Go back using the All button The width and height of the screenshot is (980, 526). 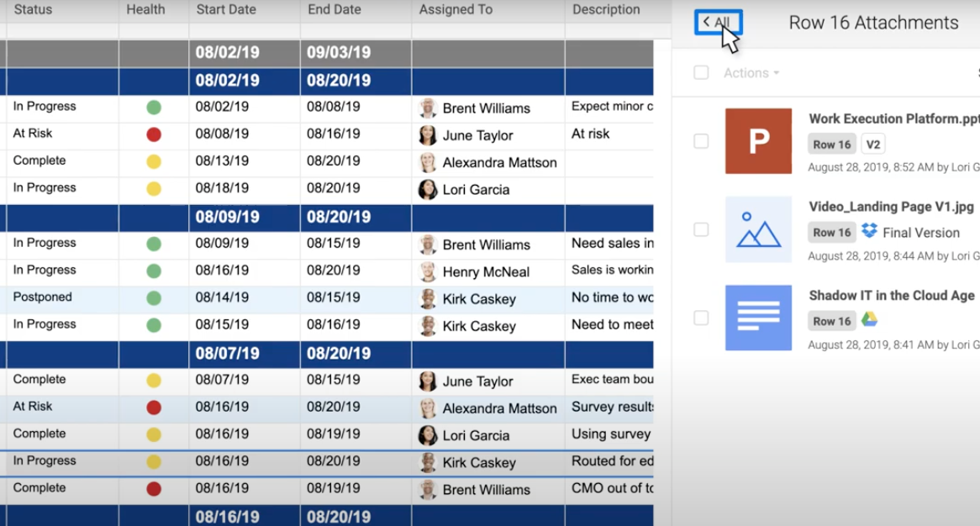coord(718,22)
